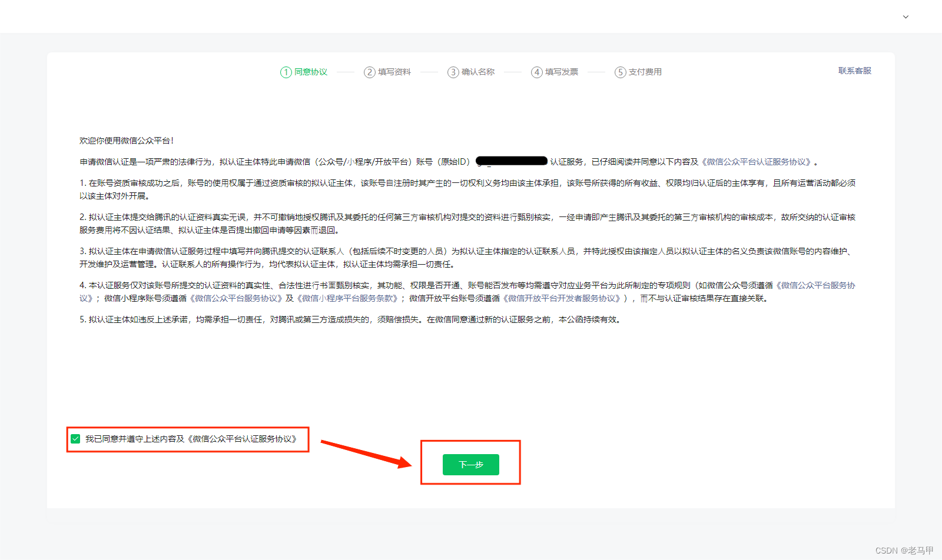This screenshot has width=942, height=560.
Task: Select step 5 支付费用
Action: (638, 72)
